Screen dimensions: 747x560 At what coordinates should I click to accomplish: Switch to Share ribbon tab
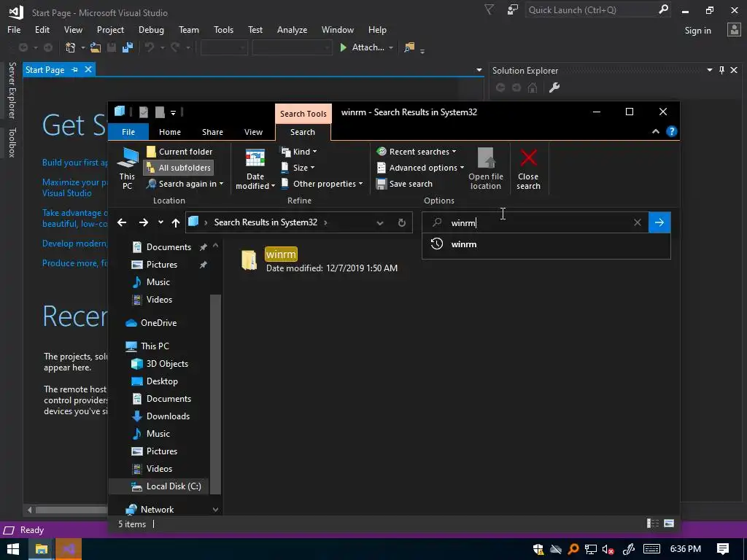pos(212,132)
